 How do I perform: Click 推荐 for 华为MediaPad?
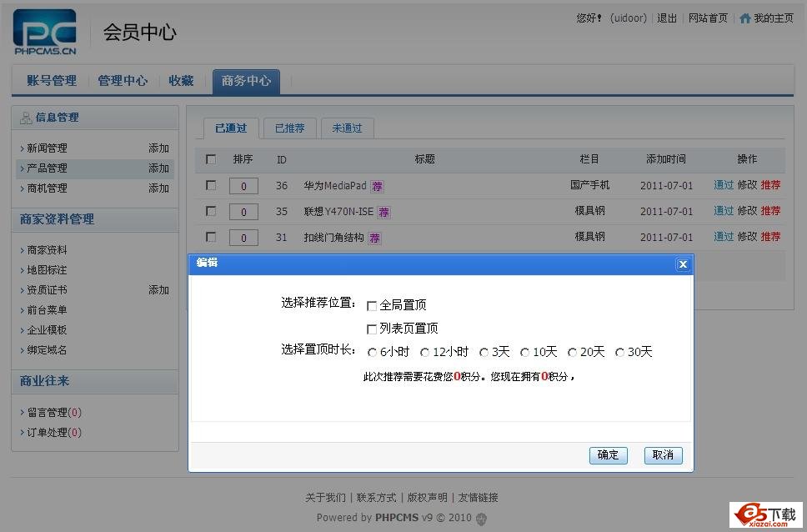pos(770,185)
